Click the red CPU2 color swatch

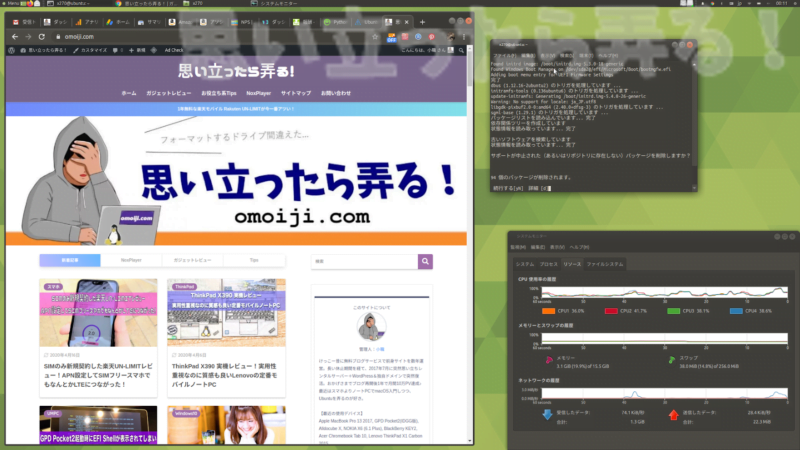611,311
